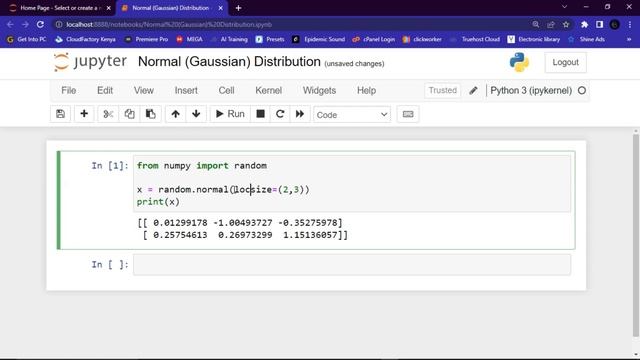Viewport: 640px width, 360px height.
Task: Open the File menu
Action: [x=69, y=90]
